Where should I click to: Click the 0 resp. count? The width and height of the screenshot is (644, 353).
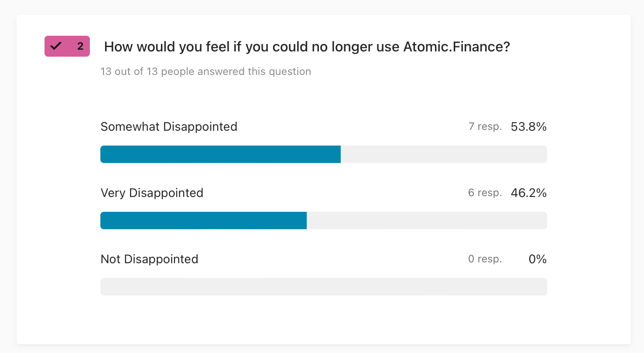coord(485,259)
